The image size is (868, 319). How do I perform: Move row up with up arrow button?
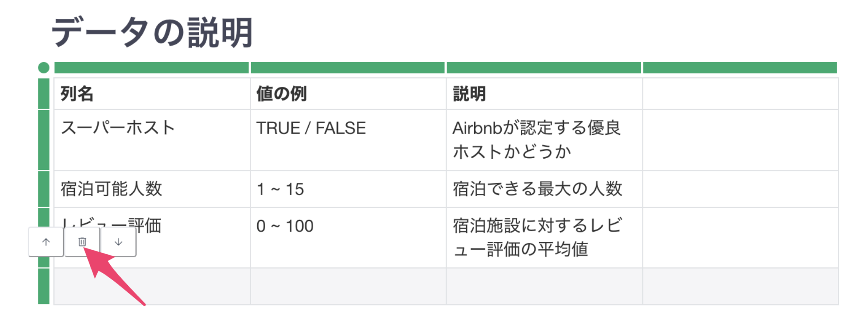(x=46, y=242)
